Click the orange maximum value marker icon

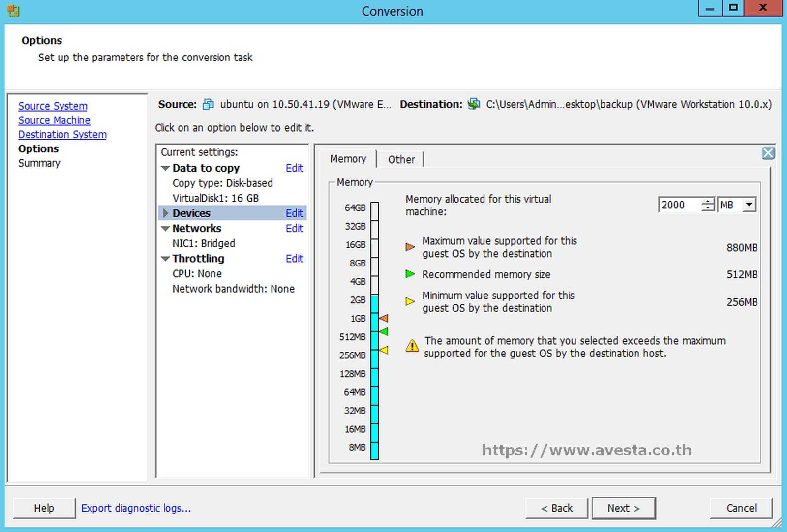[410, 247]
